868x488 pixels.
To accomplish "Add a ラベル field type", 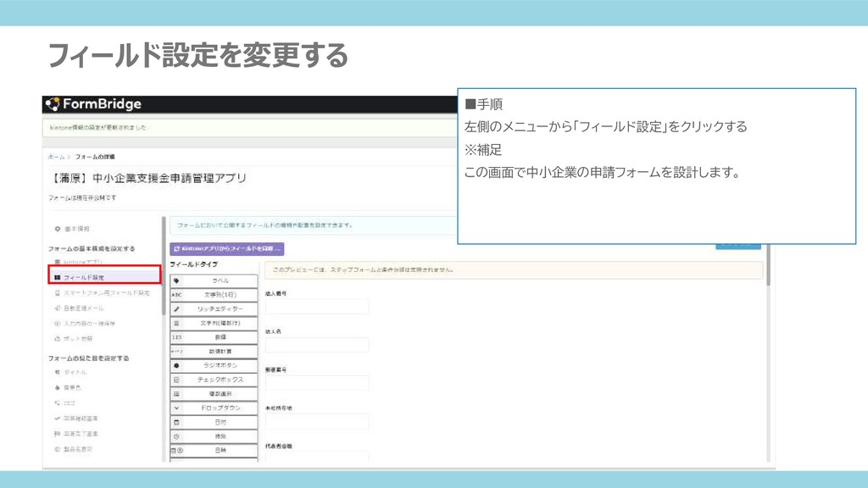I will 214,281.
